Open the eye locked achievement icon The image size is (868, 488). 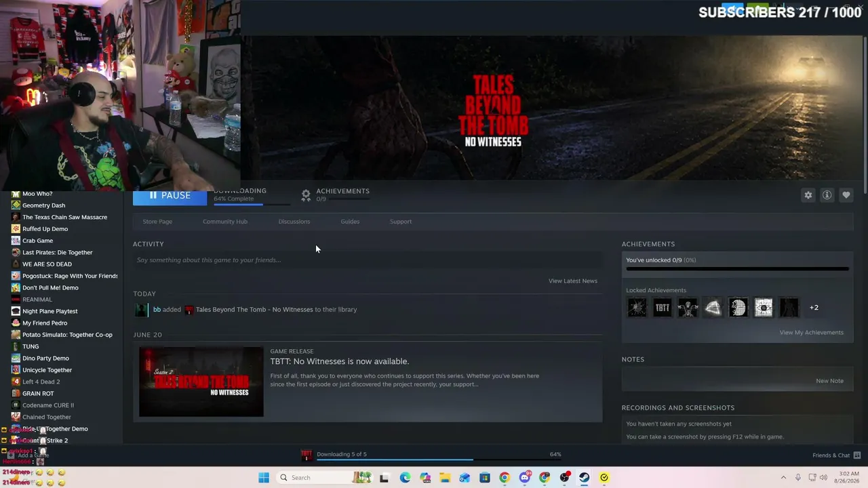(x=764, y=308)
